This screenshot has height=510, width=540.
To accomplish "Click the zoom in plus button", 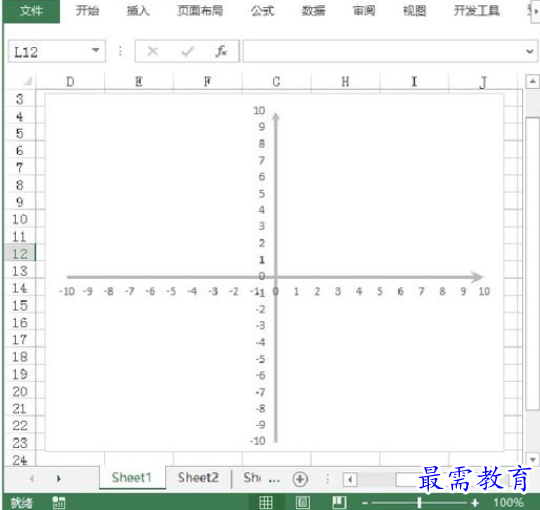I will [x=475, y=503].
